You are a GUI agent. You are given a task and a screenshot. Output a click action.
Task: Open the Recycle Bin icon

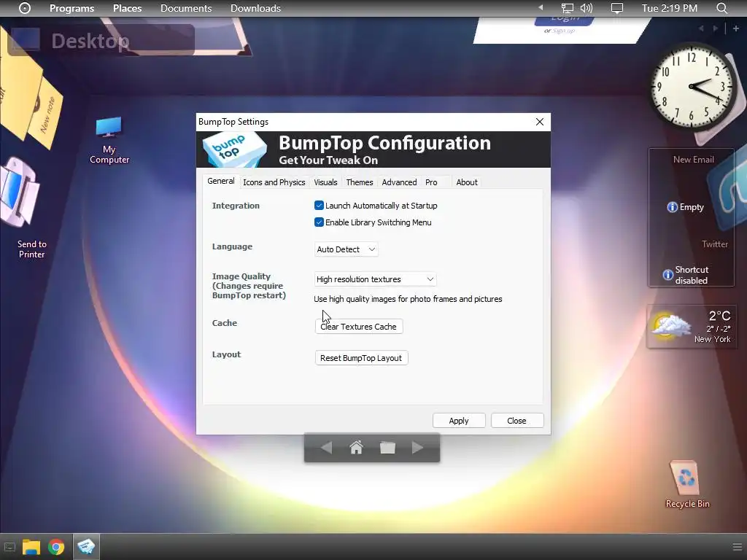click(x=686, y=484)
